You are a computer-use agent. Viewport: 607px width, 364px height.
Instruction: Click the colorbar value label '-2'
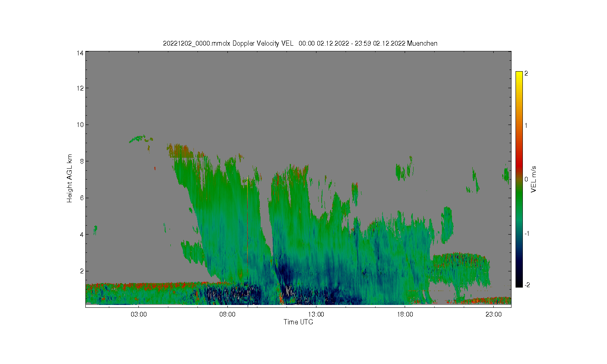tap(527, 285)
